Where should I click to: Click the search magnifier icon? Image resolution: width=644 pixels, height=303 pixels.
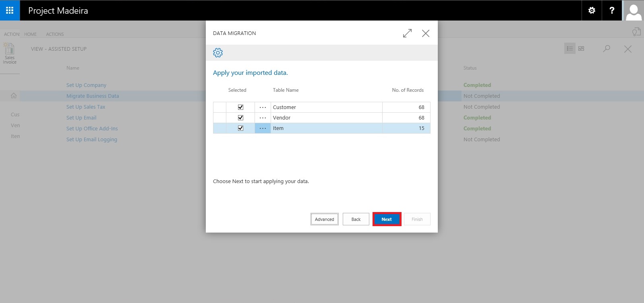pyautogui.click(x=607, y=49)
